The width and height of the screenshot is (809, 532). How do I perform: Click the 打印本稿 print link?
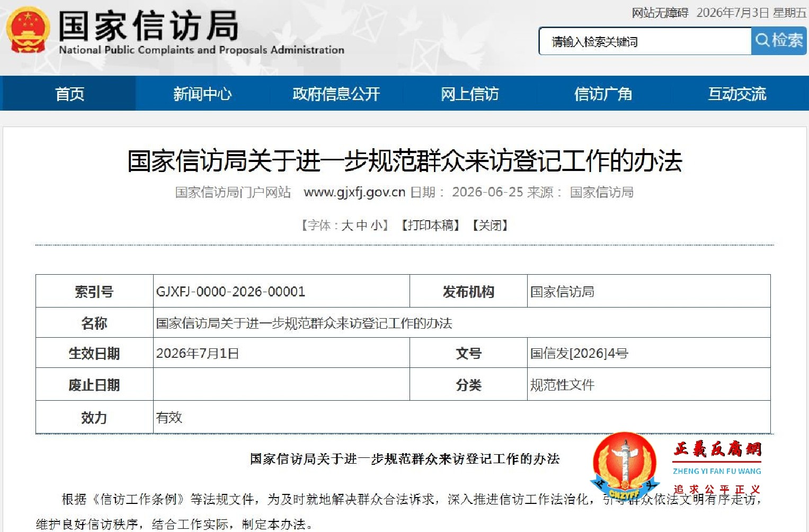click(x=430, y=226)
